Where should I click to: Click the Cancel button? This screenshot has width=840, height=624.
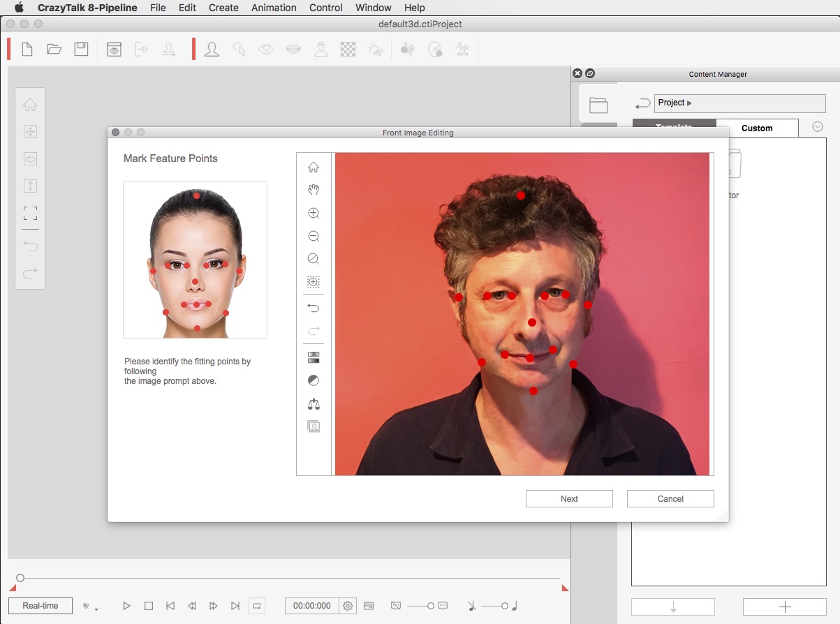point(670,498)
